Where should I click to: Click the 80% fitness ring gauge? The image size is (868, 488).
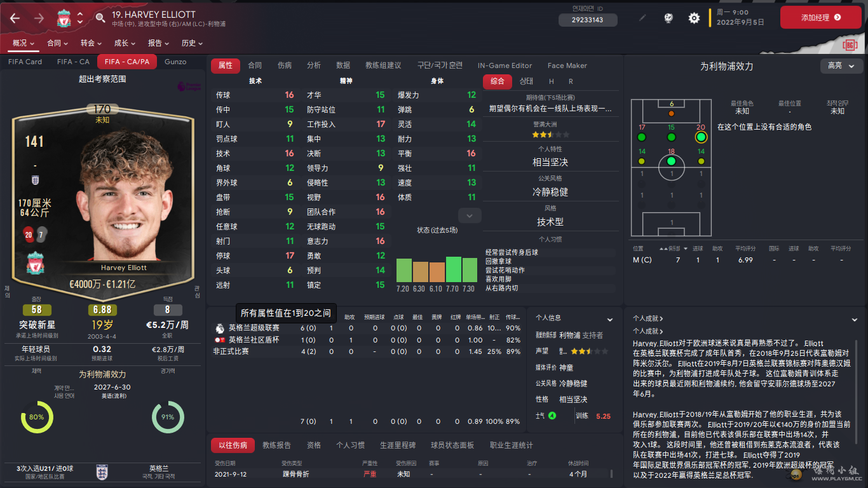click(x=37, y=417)
